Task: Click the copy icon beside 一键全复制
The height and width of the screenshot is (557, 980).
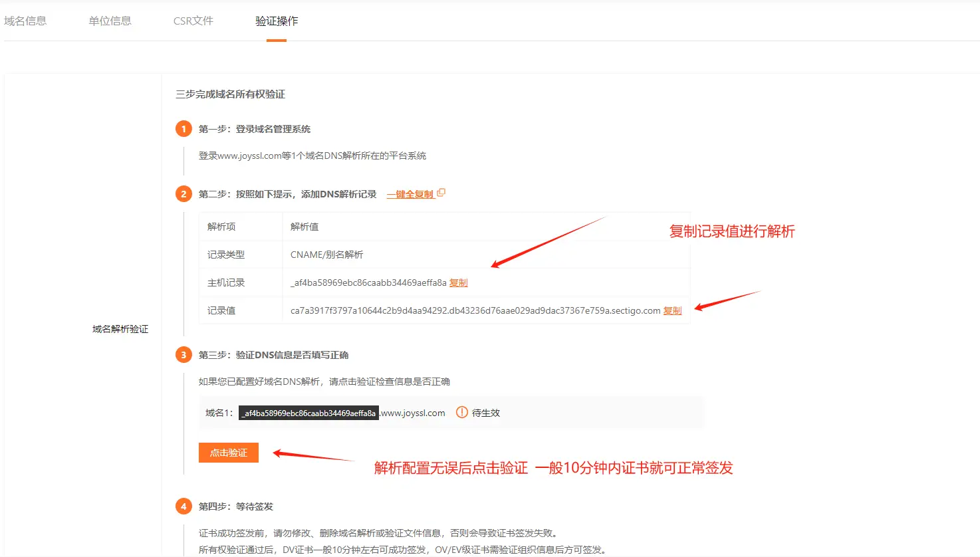Action: pyautogui.click(x=441, y=193)
